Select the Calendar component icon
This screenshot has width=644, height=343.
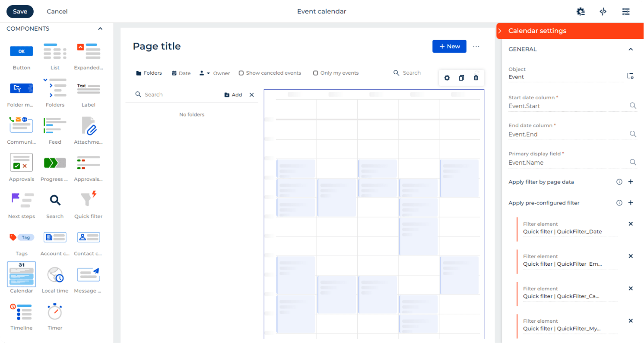[21, 274]
